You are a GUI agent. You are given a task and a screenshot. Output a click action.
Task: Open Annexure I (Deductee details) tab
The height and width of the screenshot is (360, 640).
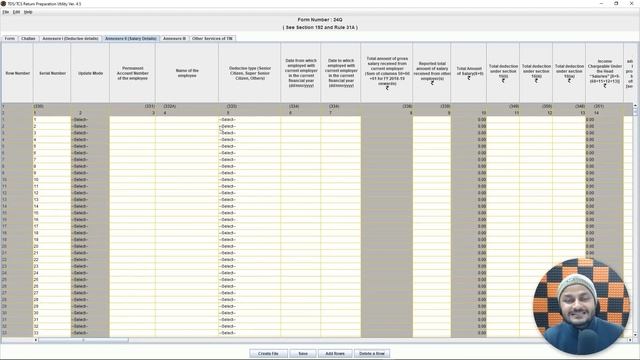pyautogui.click(x=70, y=38)
